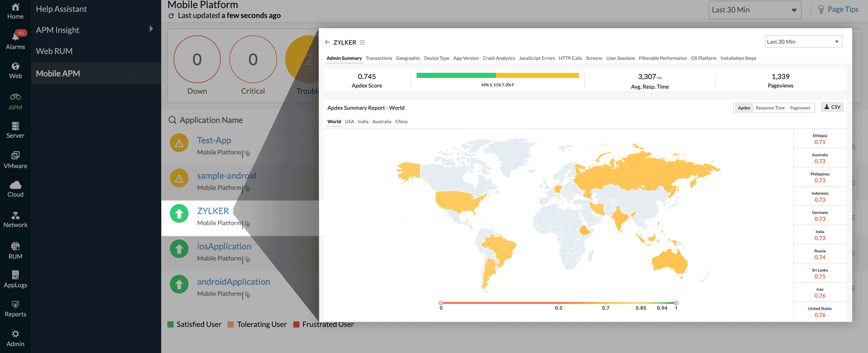868x353 pixels.
Task: Open the VMware sidebar icon
Action: [x=15, y=155]
